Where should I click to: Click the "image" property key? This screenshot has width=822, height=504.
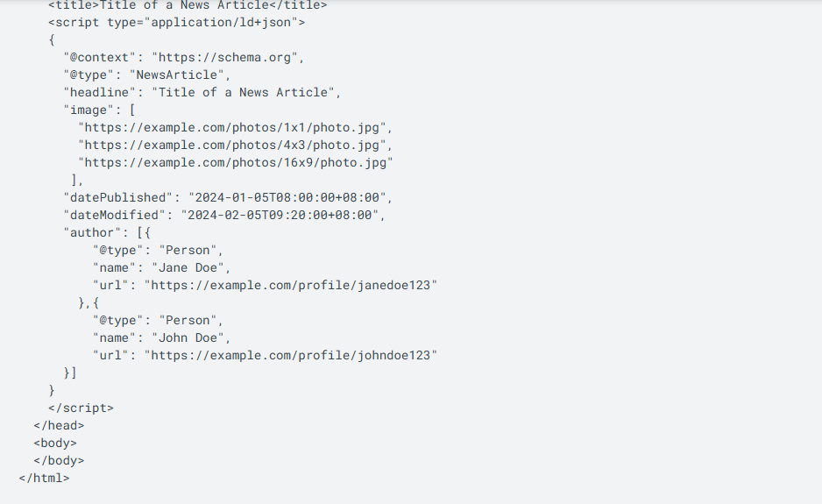(89, 110)
